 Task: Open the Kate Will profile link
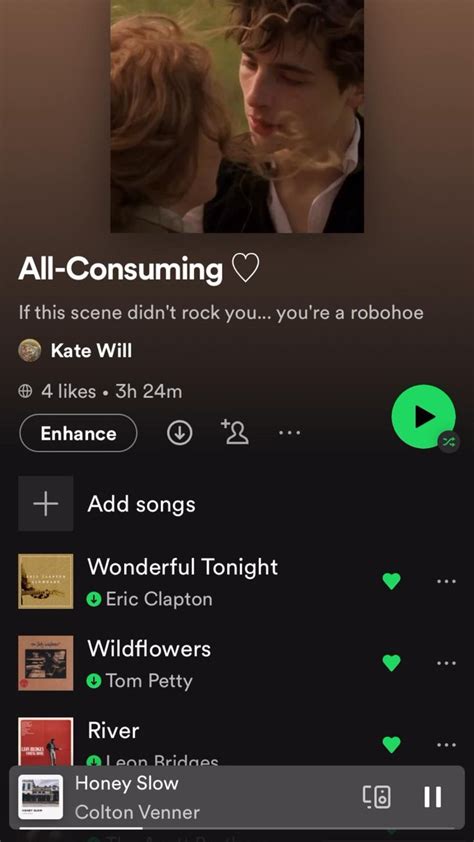coord(91,351)
